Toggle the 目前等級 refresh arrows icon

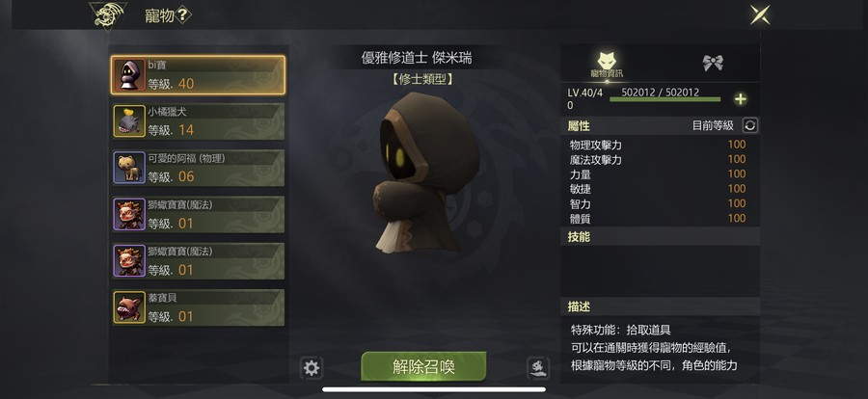point(749,125)
